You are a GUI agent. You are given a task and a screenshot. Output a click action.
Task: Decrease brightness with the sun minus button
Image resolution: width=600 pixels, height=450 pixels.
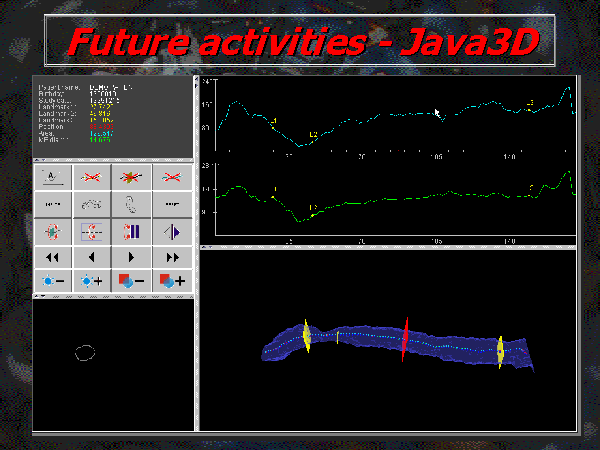(53, 282)
